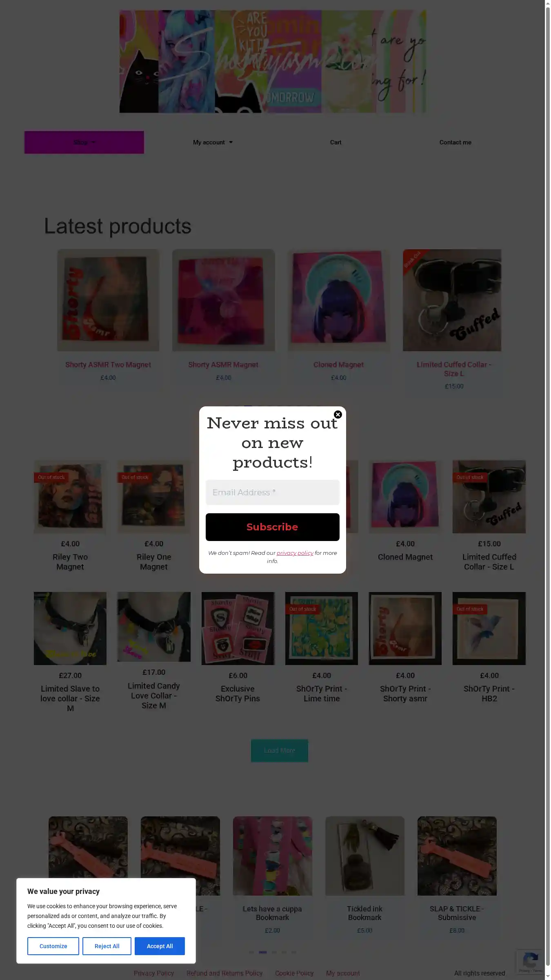
Task: Click the site header banner logo
Action: click(x=273, y=61)
